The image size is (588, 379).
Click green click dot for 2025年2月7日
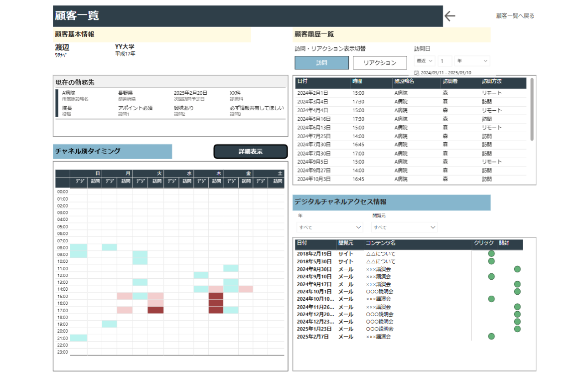(x=491, y=337)
